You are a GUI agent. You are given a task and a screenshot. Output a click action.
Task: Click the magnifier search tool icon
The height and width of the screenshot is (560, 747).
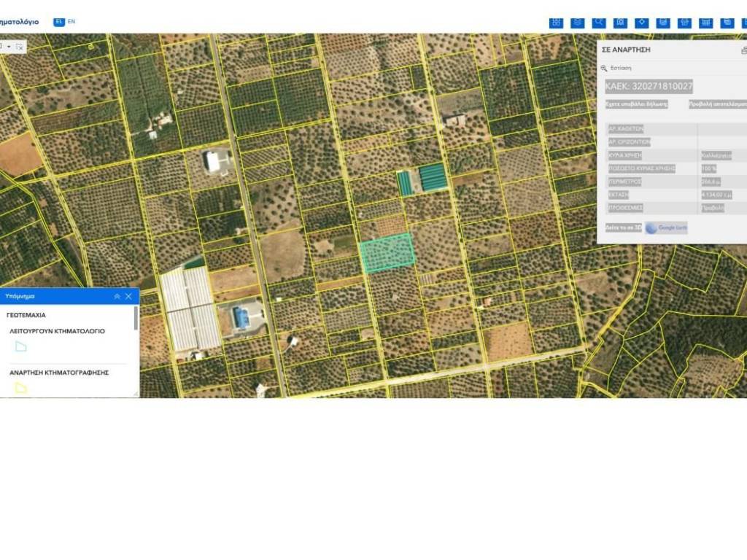click(599, 23)
